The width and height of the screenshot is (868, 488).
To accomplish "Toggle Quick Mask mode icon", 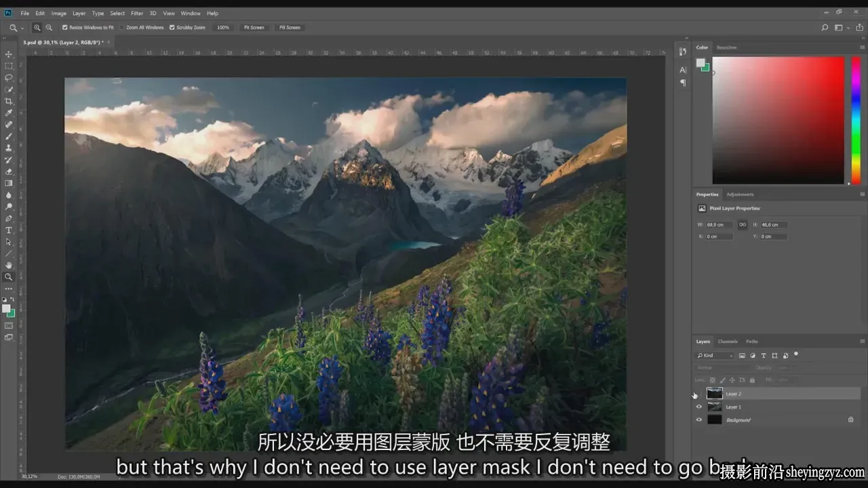I will tap(9, 326).
